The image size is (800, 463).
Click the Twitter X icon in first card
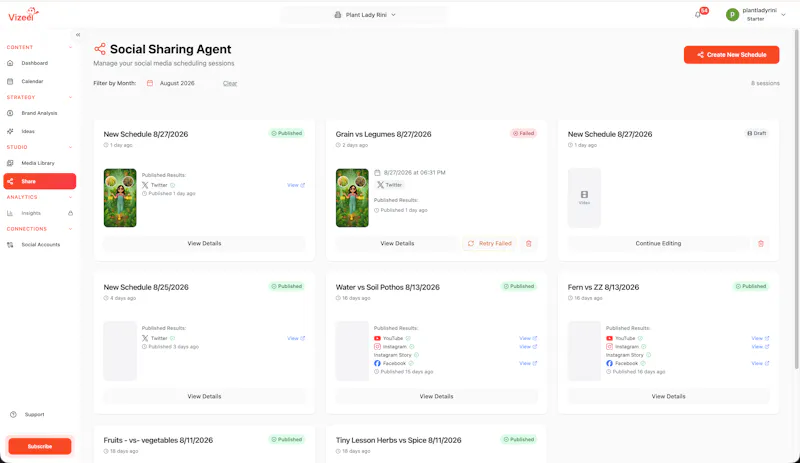[x=145, y=185]
